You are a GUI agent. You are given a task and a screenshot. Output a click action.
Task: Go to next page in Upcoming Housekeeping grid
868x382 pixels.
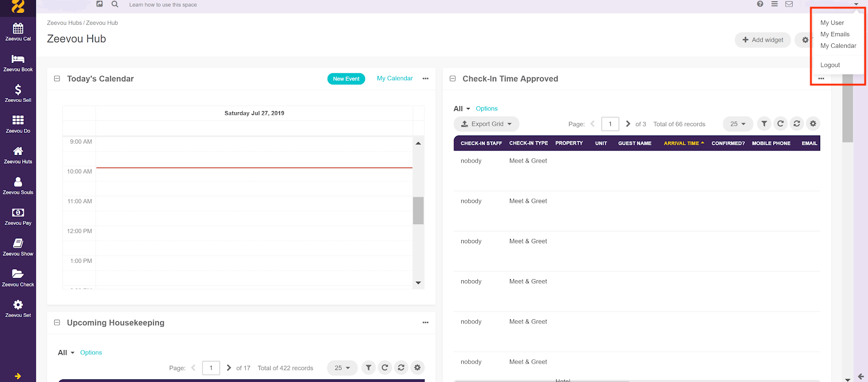coord(229,367)
